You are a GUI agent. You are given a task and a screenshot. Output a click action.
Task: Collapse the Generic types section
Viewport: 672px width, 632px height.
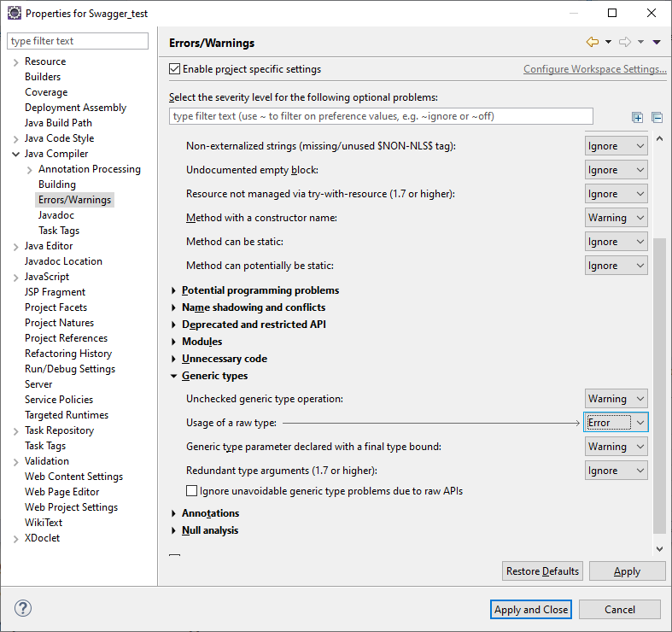pos(174,376)
